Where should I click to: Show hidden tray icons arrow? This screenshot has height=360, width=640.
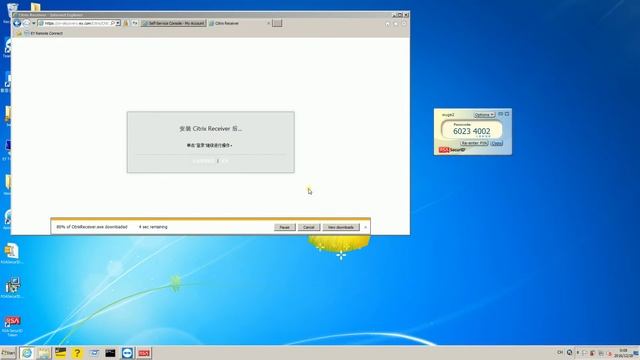click(578, 353)
